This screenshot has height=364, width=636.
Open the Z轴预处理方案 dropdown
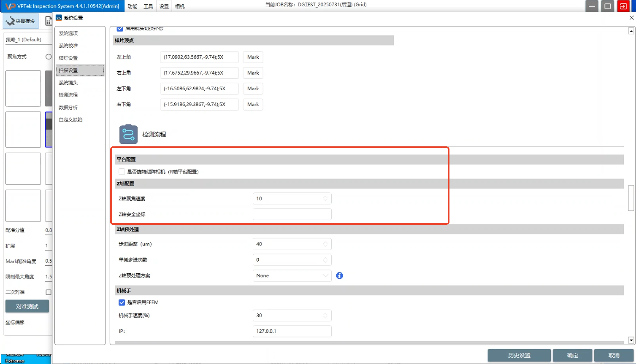pos(292,275)
